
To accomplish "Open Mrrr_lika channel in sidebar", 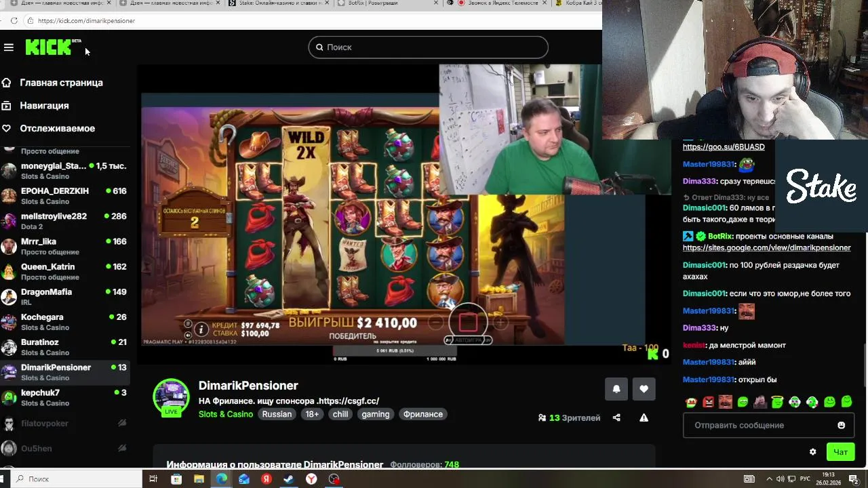I will [x=64, y=246].
